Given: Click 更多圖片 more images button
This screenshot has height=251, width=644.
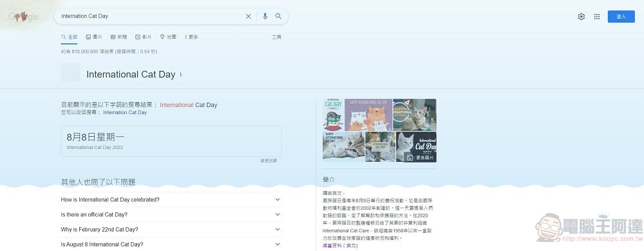Looking at the screenshot, I should pos(420,157).
